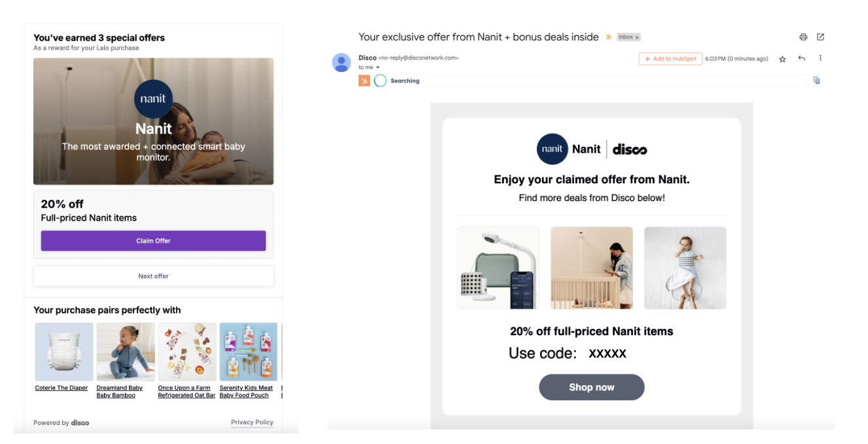Click the Nanit camera product image in email

(x=498, y=268)
